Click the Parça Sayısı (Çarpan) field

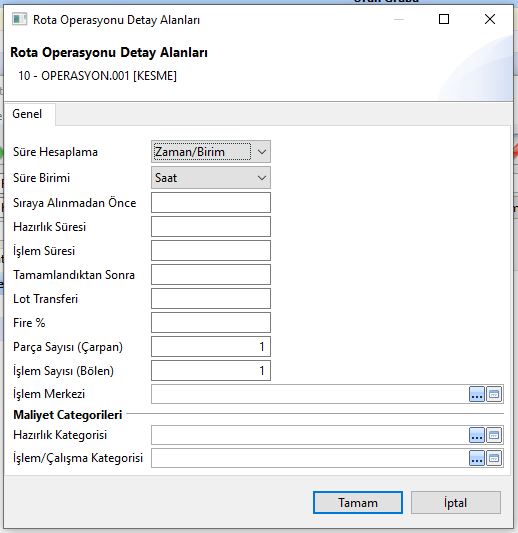point(211,347)
